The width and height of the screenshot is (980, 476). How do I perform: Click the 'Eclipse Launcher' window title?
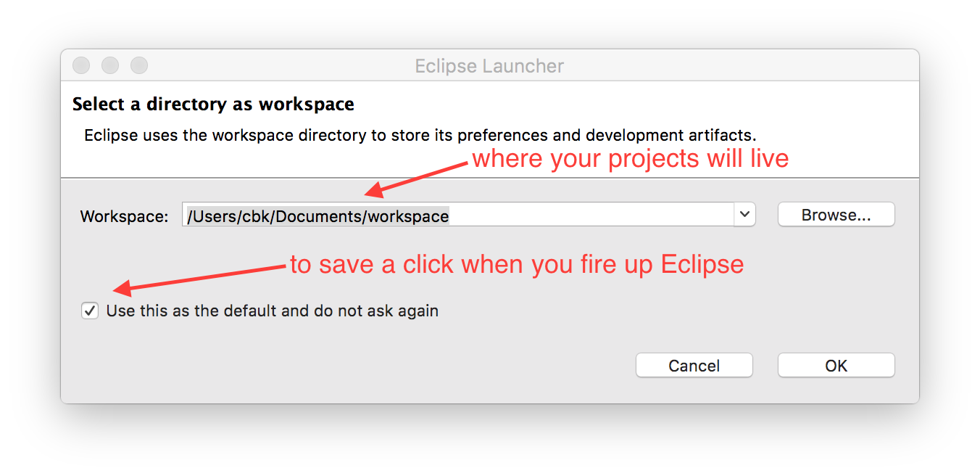(489, 66)
